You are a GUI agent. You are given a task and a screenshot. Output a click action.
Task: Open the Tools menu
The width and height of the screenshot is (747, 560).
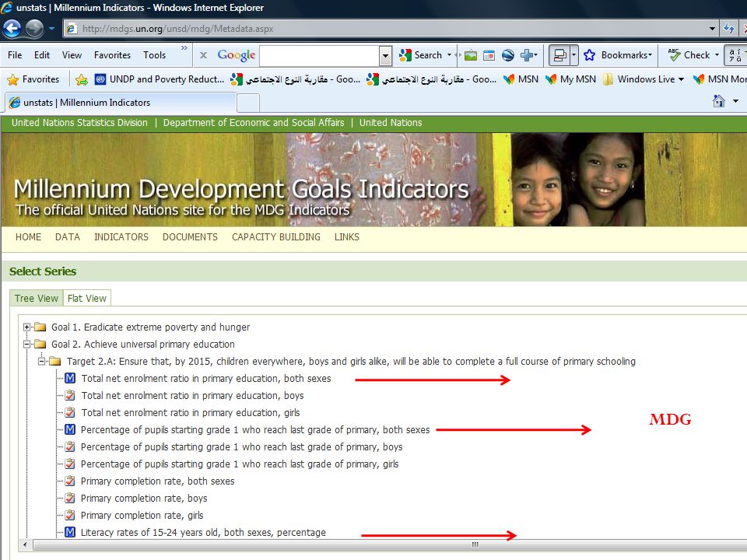tap(154, 54)
